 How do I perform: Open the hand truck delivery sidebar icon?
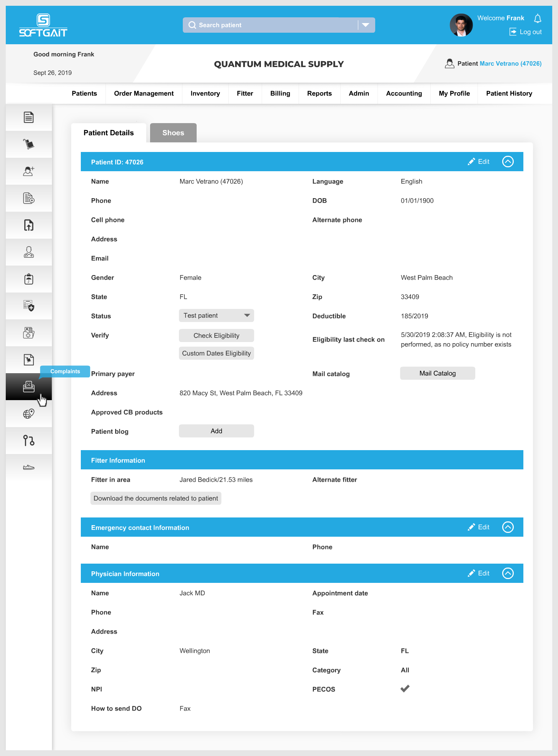click(29, 144)
